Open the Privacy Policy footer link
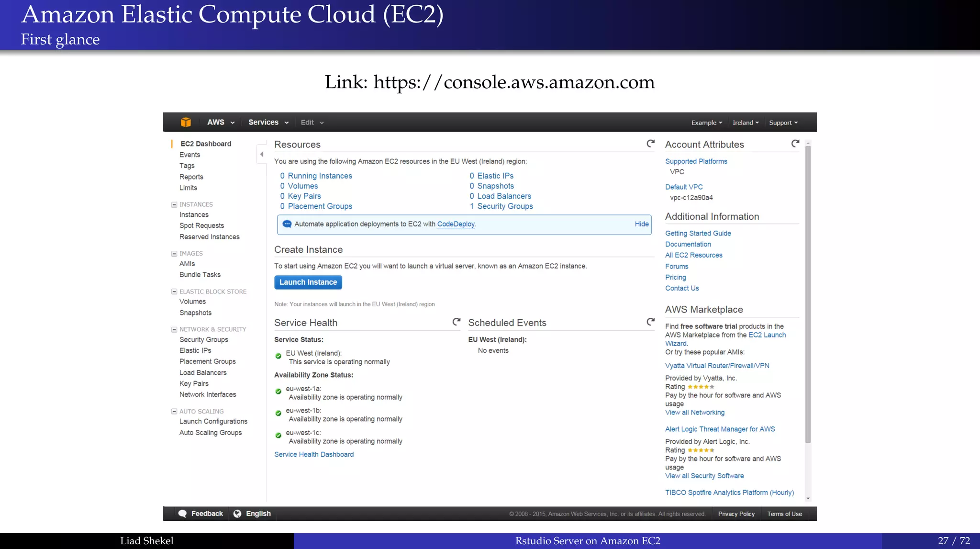 (736, 514)
